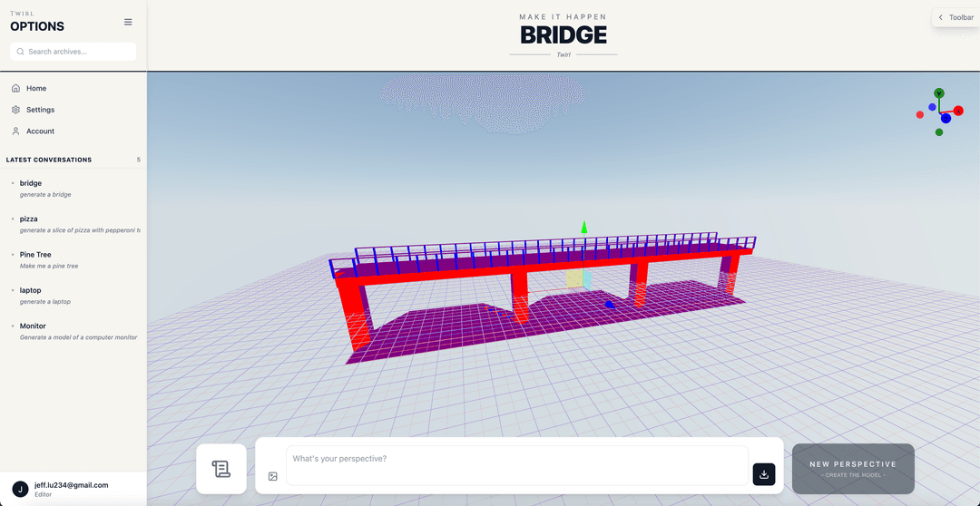Click the Search archives input field

(x=73, y=52)
